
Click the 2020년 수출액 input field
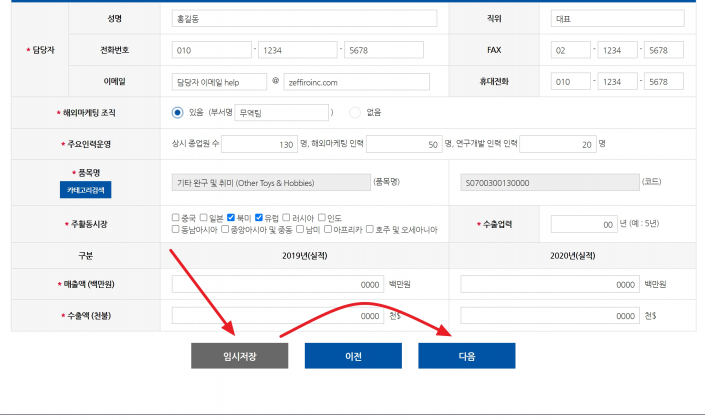[x=550, y=315]
